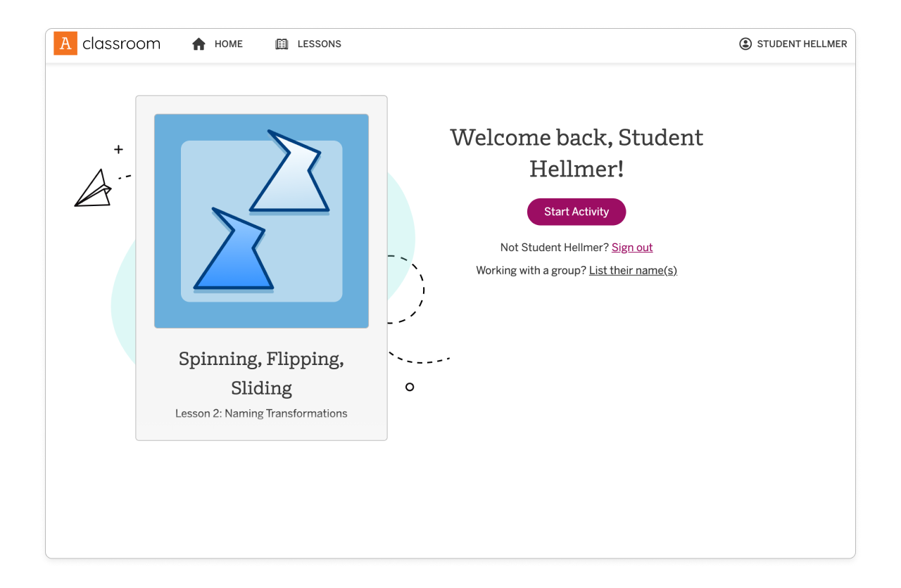Go to the LESSONS menu item

(319, 44)
